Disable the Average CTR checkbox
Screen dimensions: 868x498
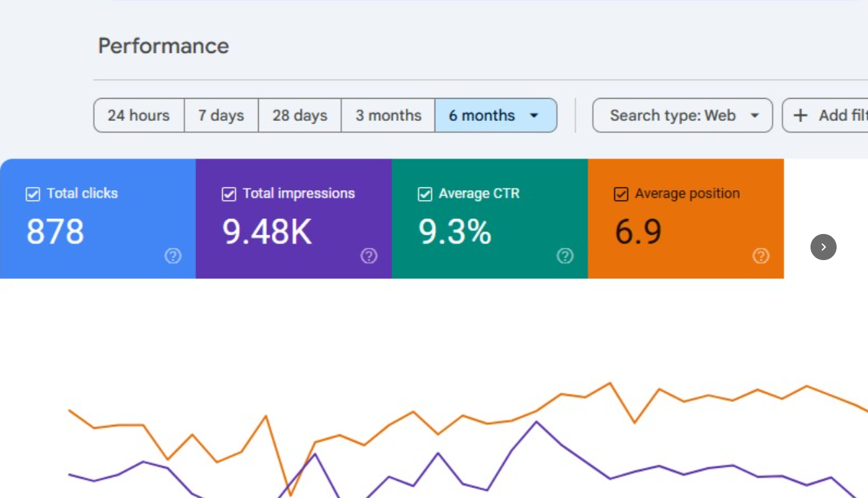(425, 194)
